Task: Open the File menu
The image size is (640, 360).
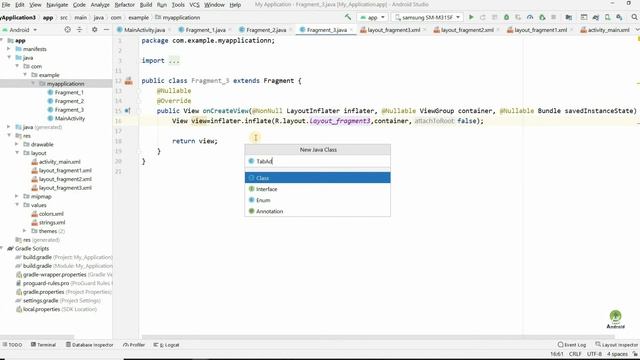Action: point(6,4)
